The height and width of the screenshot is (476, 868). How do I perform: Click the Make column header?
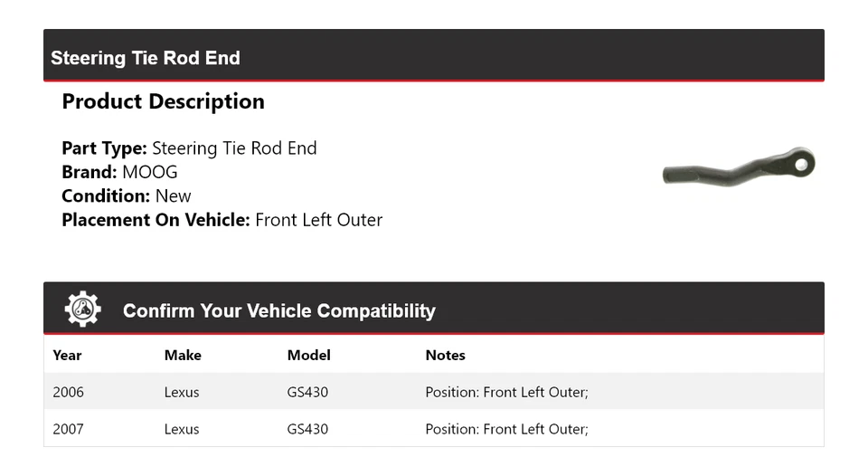(183, 355)
